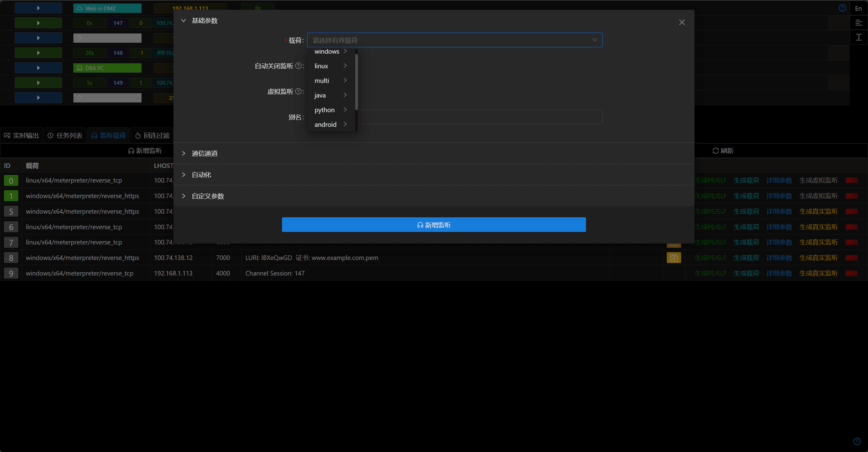Click the yellow save icon in row 8
Viewport: 868px width, 452px height.
pos(674,258)
